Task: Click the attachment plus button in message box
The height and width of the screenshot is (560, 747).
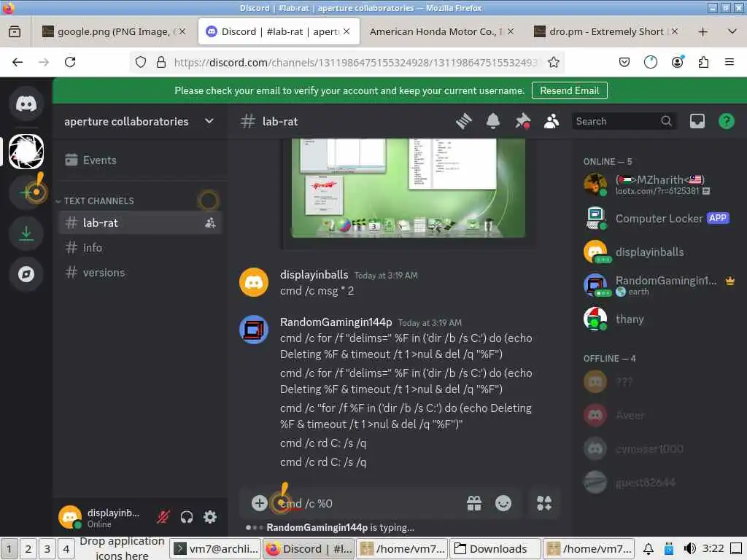Action: [x=259, y=503]
